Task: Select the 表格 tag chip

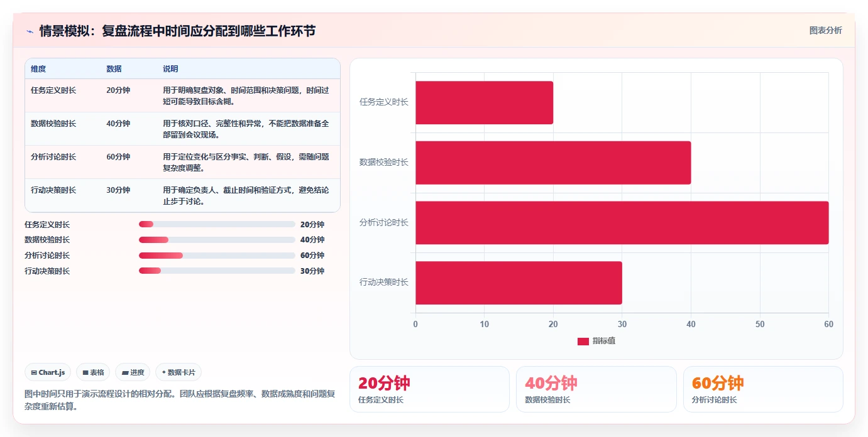Action: (x=93, y=372)
